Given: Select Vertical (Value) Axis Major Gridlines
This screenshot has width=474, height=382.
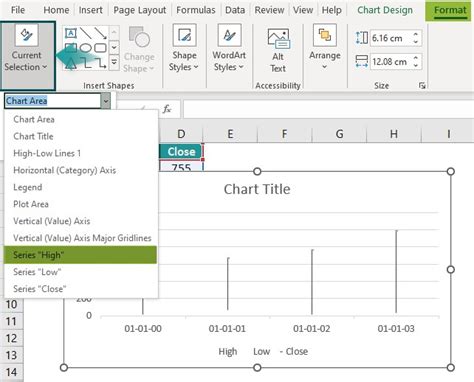Looking at the screenshot, I should [81, 238].
